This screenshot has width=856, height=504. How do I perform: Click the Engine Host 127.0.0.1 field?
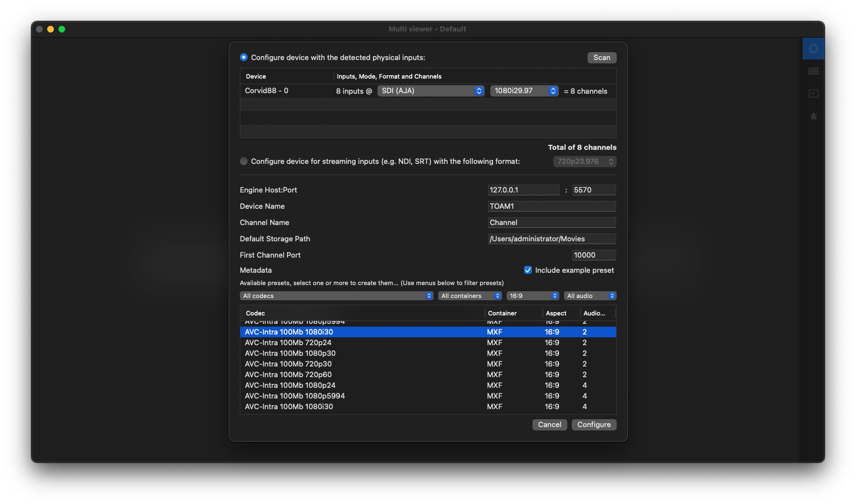click(x=523, y=190)
